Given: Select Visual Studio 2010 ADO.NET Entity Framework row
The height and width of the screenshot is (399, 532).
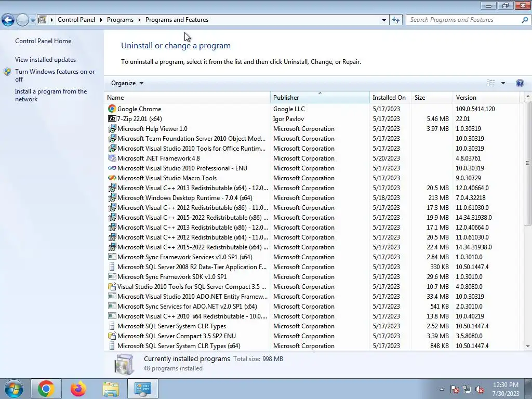Looking at the screenshot, I should pyautogui.click(x=312, y=296).
